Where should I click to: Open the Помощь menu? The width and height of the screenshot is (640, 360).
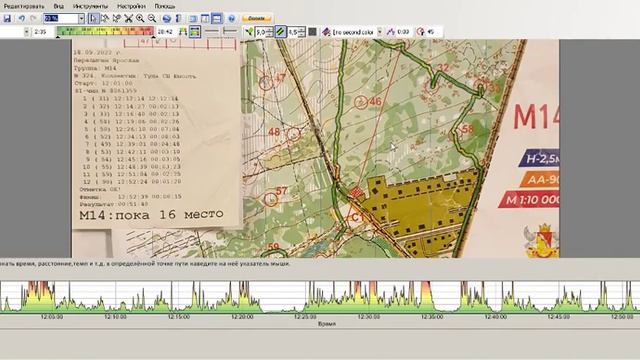click(x=164, y=6)
